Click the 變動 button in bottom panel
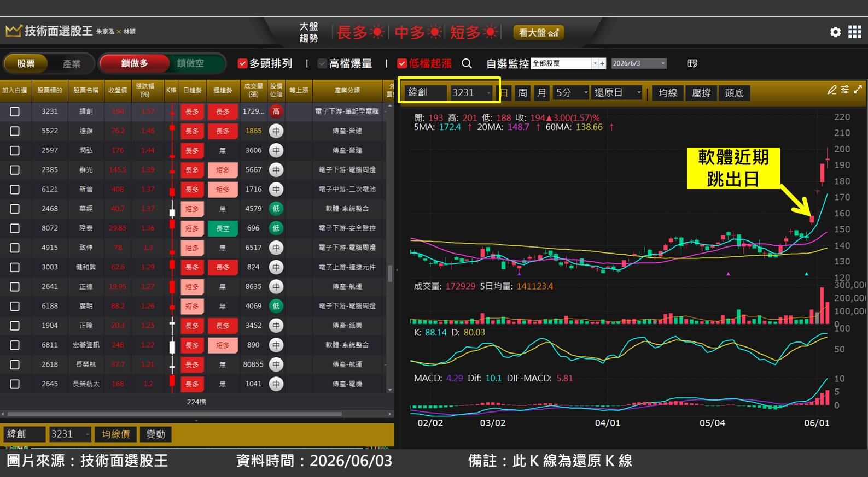The width and height of the screenshot is (868, 477). pyautogui.click(x=156, y=434)
